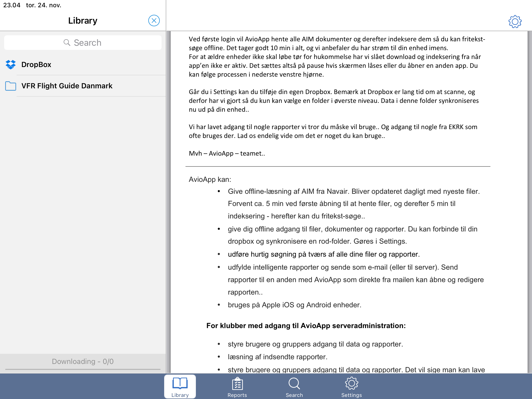Switch to the Settings tab
This screenshot has height=399, width=532.
[x=351, y=387]
